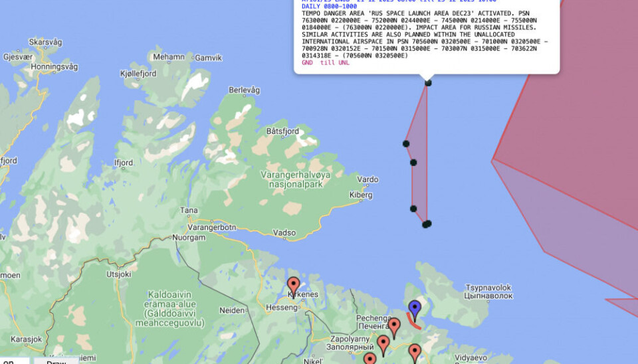Click the red pin nearest Pechenga label
The image size is (638, 364).
(x=394, y=326)
